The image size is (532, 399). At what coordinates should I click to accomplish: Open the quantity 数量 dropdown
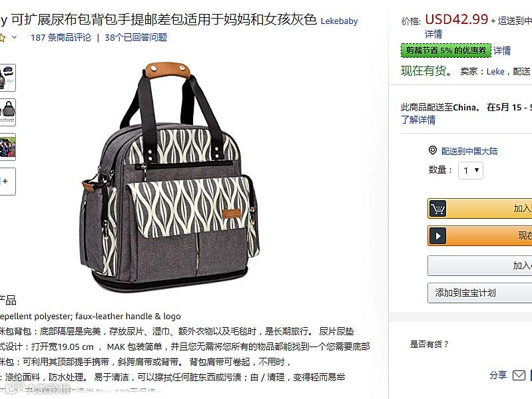pyautogui.click(x=471, y=170)
